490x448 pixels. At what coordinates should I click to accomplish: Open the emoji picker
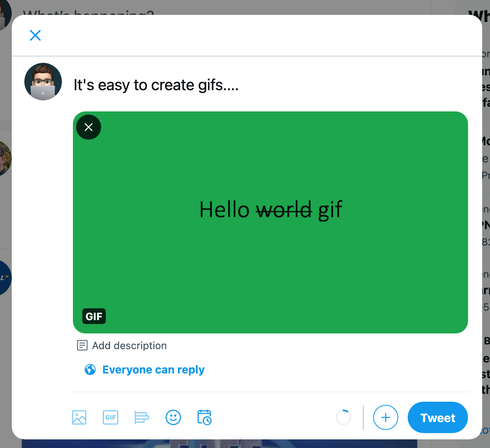[x=173, y=417]
